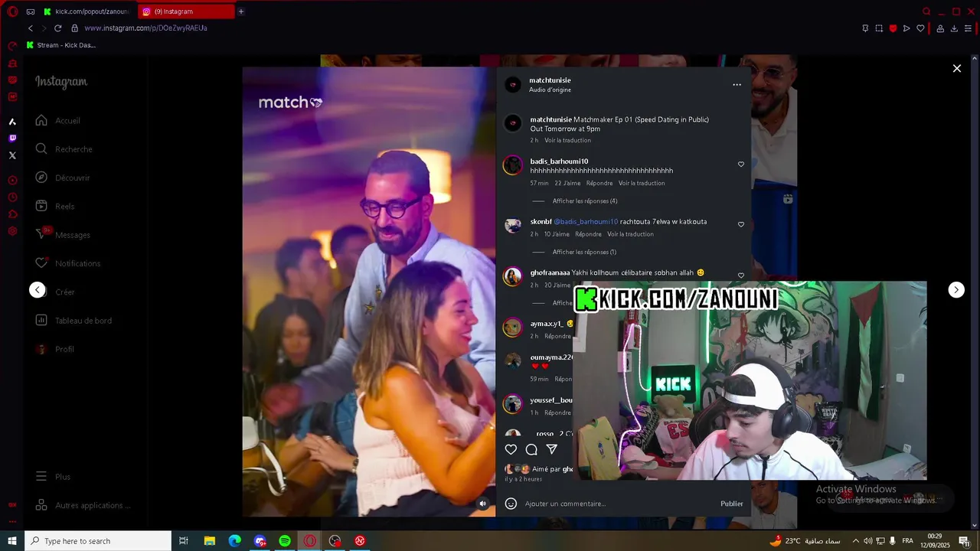Open the Twitch icon in Opera sidebar
This screenshot has height=551, width=980.
coord(12,139)
